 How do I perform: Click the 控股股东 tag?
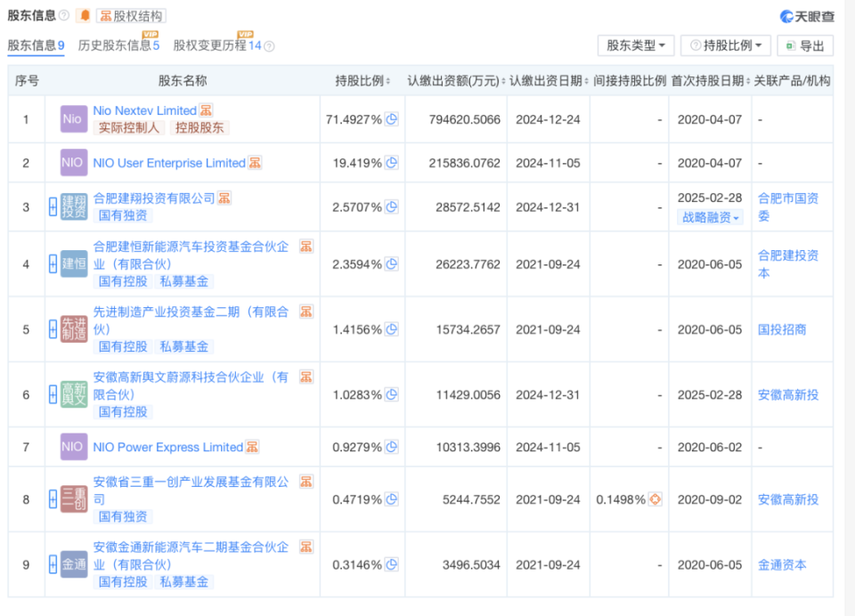[199, 127]
